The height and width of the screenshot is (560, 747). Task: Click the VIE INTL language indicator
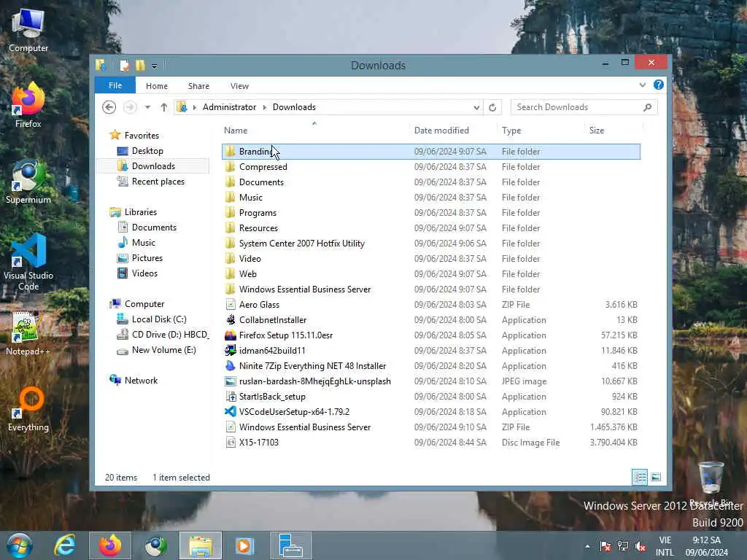coord(665,546)
